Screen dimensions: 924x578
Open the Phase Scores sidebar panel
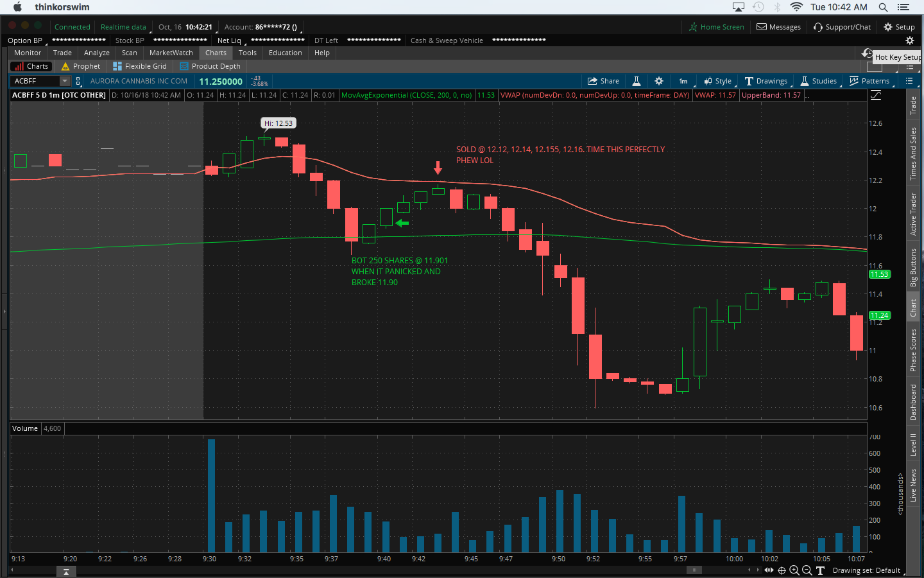point(913,349)
